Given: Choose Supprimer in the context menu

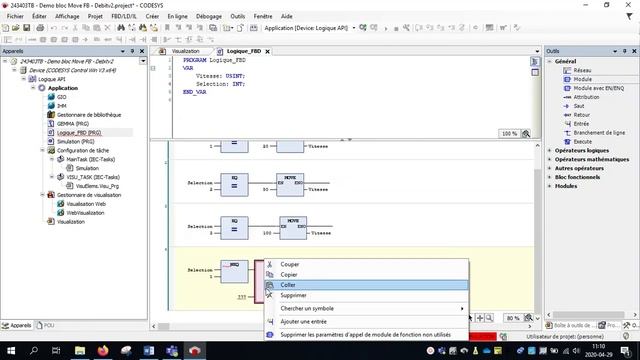Looking at the screenshot, I should pyautogui.click(x=367, y=295).
